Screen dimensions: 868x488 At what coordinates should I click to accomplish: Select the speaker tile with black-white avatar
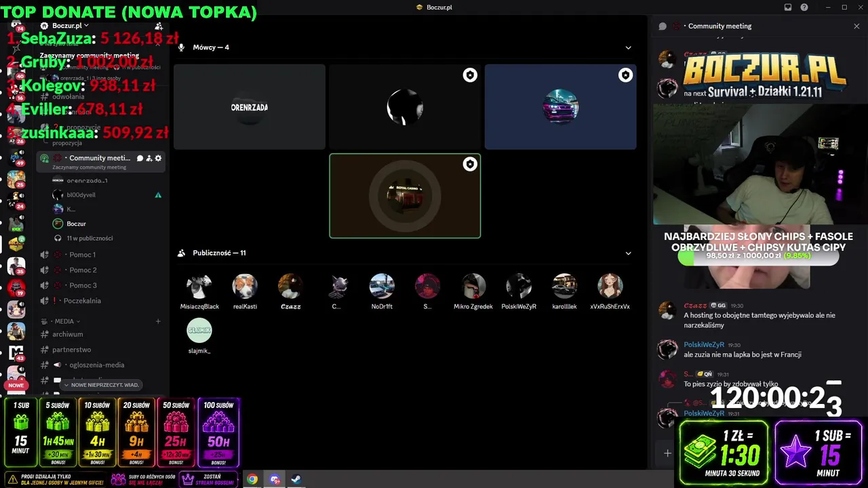pos(405,107)
